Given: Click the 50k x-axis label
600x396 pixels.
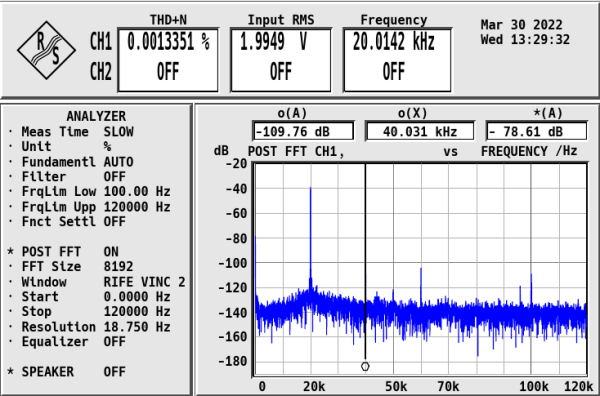Looking at the screenshot, I should (396, 387).
